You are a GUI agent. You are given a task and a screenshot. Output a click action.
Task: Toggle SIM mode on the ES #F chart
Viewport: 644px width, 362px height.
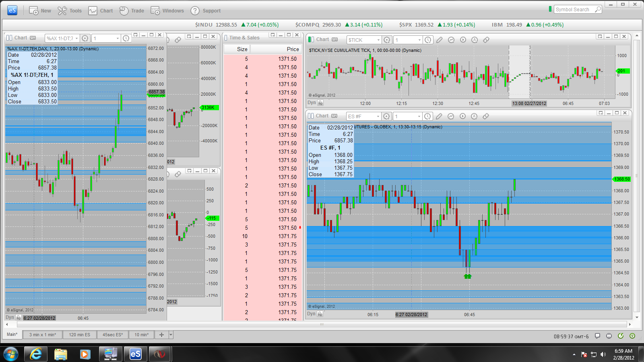coord(334,116)
